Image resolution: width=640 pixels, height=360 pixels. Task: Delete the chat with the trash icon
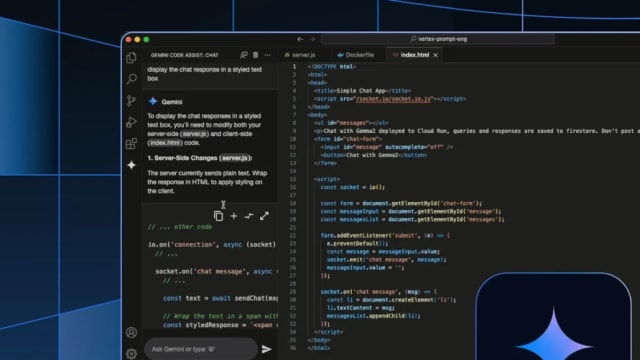pyautogui.click(x=256, y=55)
